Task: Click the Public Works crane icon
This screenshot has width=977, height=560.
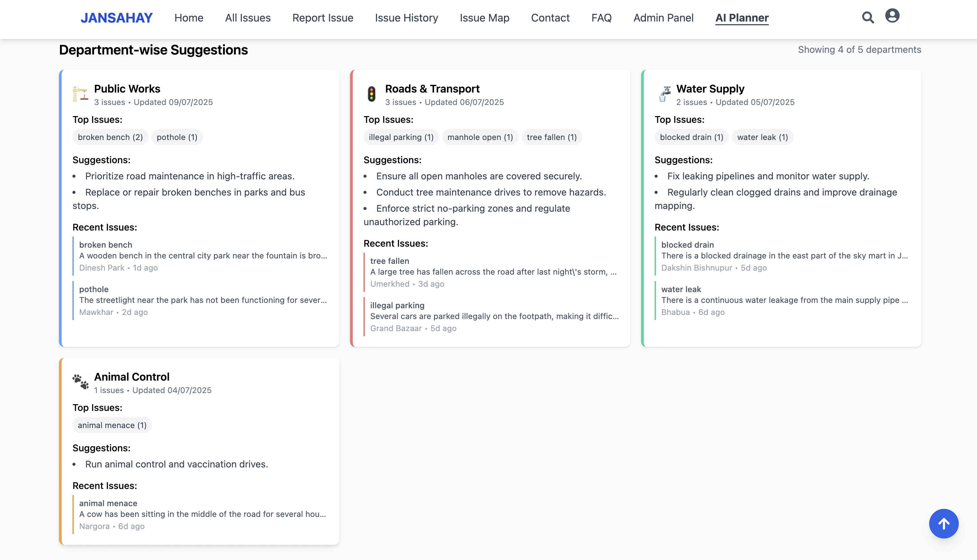Action: click(x=80, y=94)
